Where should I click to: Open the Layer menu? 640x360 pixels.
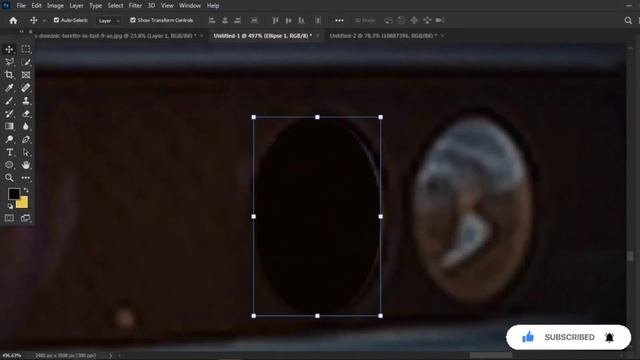pyautogui.click(x=76, y=6)
